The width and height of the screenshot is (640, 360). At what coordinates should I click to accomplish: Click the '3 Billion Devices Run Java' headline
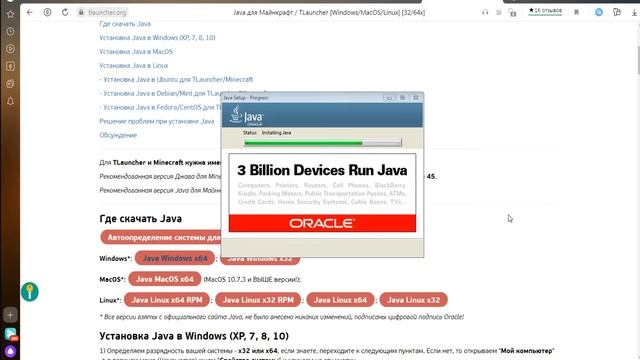click(x=322, y=170)
